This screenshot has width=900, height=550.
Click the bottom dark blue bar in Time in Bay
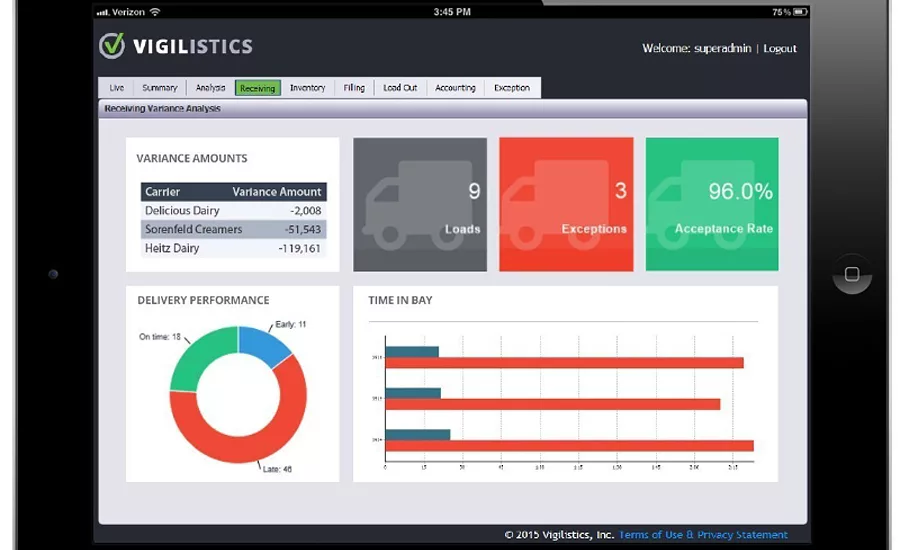coord(418,435)
